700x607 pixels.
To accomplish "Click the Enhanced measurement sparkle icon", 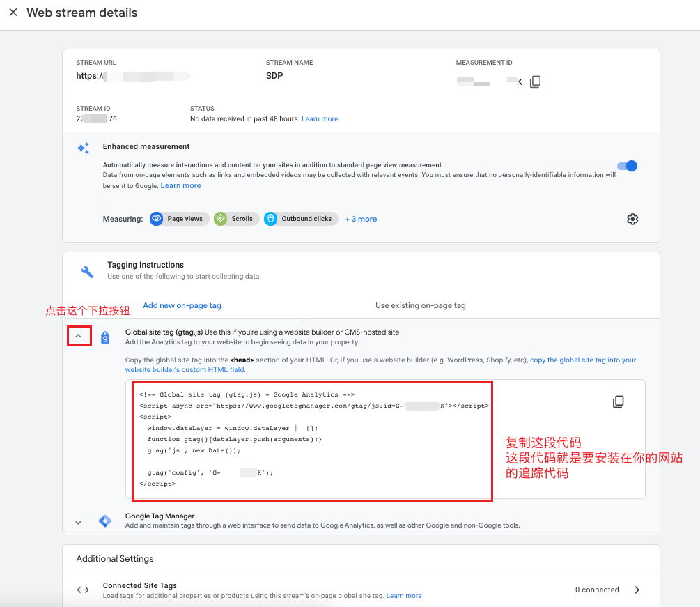I will [x=83, y=148].
